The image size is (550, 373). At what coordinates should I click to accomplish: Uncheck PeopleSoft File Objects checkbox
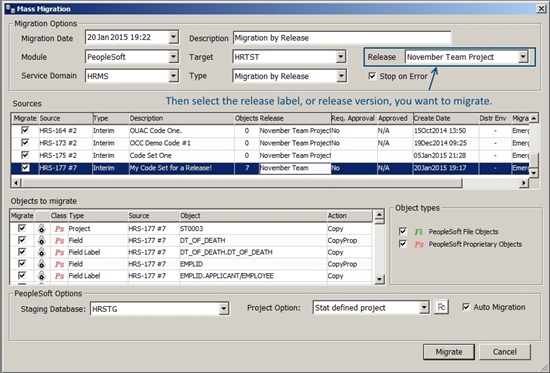coord(403,231)
